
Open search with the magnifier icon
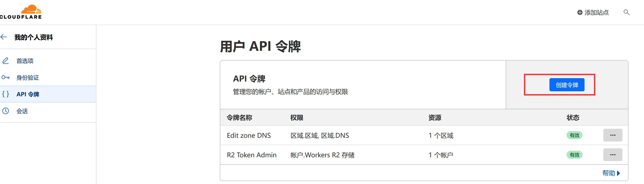click(x=626, y=12)
